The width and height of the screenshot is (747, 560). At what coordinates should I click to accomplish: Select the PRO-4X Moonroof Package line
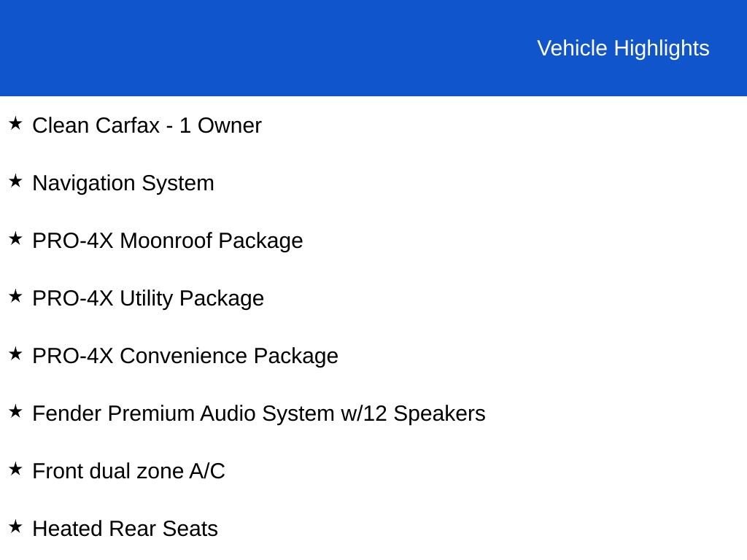[x=168, y=241]
